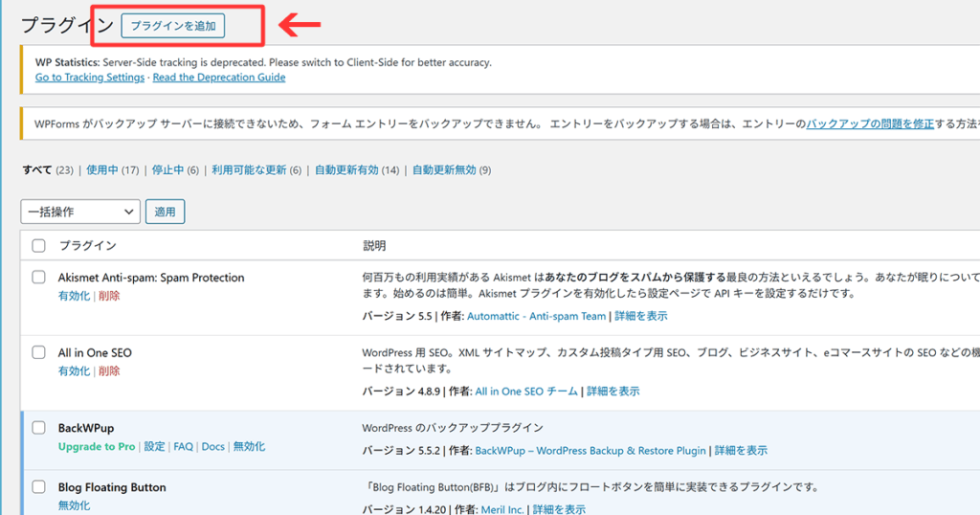Click BackWPup Upgrade to Pro link
The image size is (980, 515).
[x=97, y=447]
